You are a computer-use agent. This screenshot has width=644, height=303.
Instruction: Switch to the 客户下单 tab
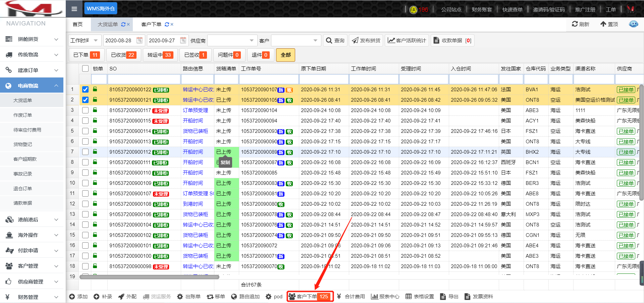pos(151,24)
